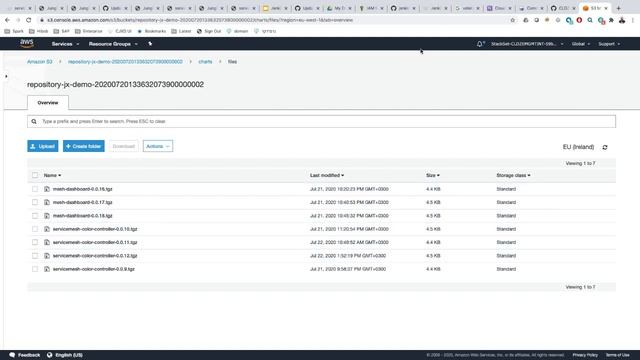Open the Global region dropdown
The height and width of the screenshot is (360, 640).
click(x=581, y=44)
